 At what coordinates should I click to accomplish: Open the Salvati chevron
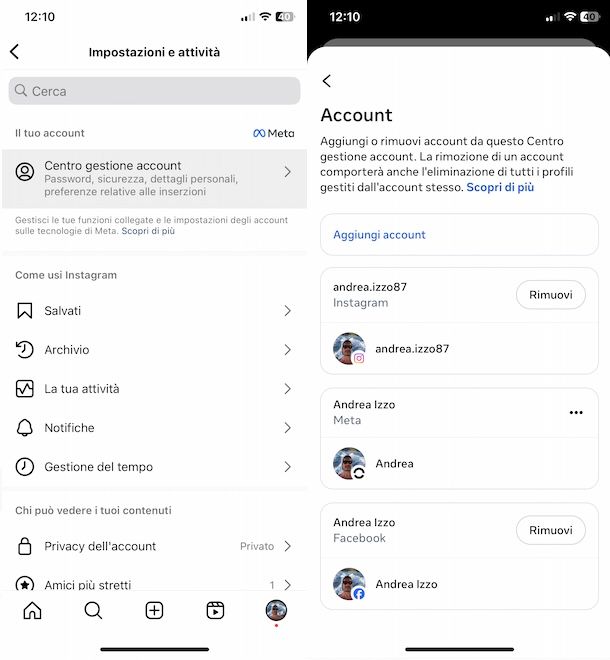(288, 311)
